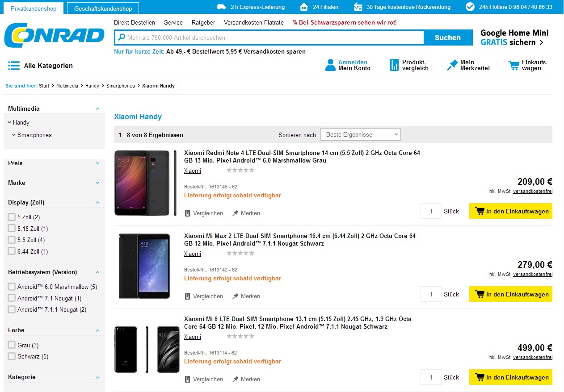Open Xiaomi Redmi Note 4 product thumbnail
Viewport: 564px width, 392px height.
pyautogui.click(x=145, y=183)
